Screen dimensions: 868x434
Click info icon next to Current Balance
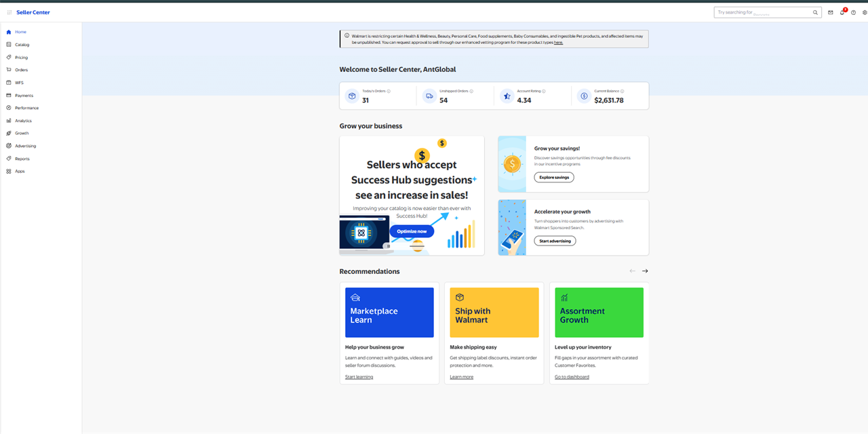[x=622, y=91]
